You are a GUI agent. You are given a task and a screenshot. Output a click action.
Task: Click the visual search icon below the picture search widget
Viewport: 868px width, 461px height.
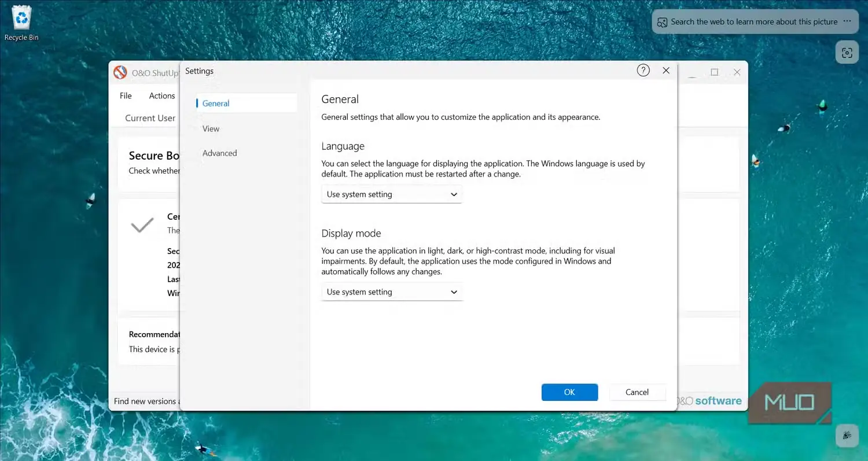coord(847,53)
